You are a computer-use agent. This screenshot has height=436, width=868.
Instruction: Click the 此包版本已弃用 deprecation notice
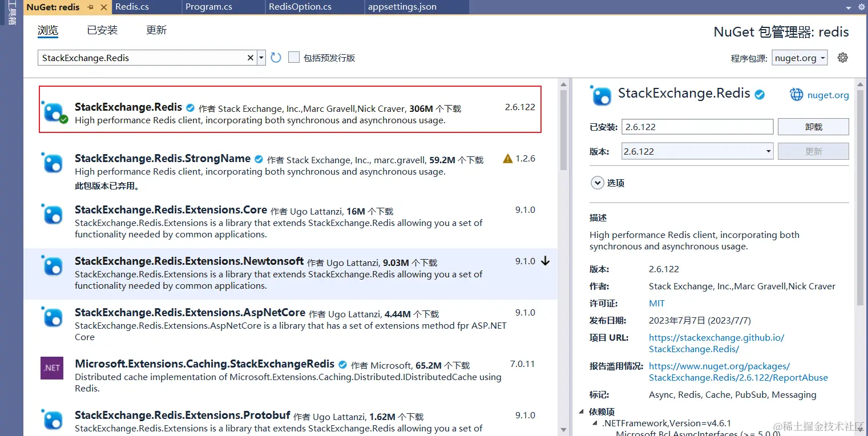click(107, 185)
